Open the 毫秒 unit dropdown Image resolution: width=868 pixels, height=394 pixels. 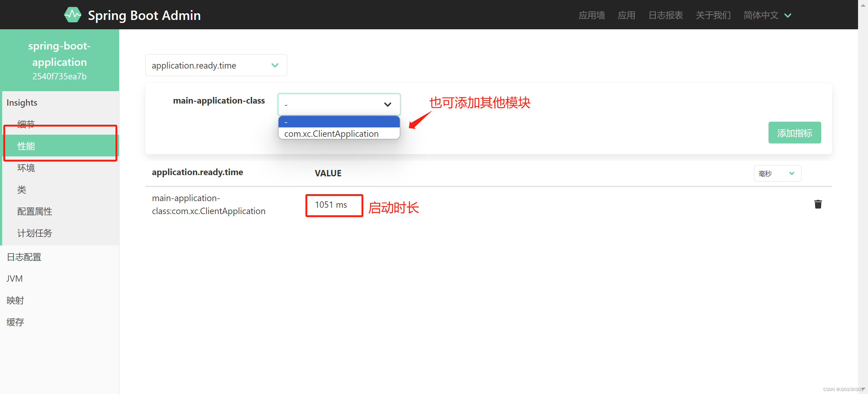click(x=777, y=173)
